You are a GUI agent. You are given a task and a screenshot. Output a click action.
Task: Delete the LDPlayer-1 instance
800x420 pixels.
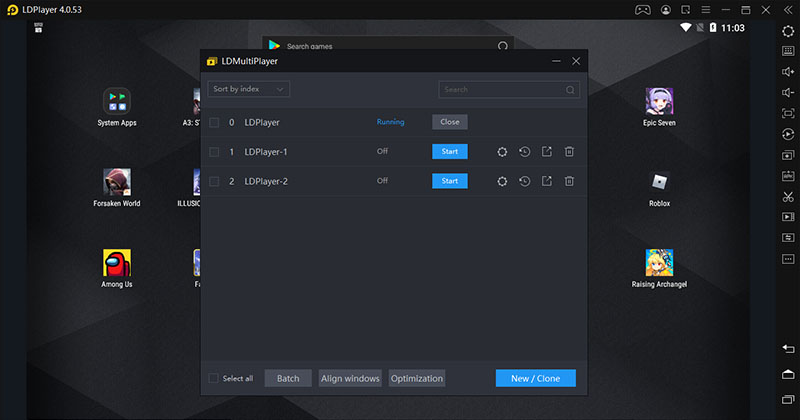coord(569,152)
